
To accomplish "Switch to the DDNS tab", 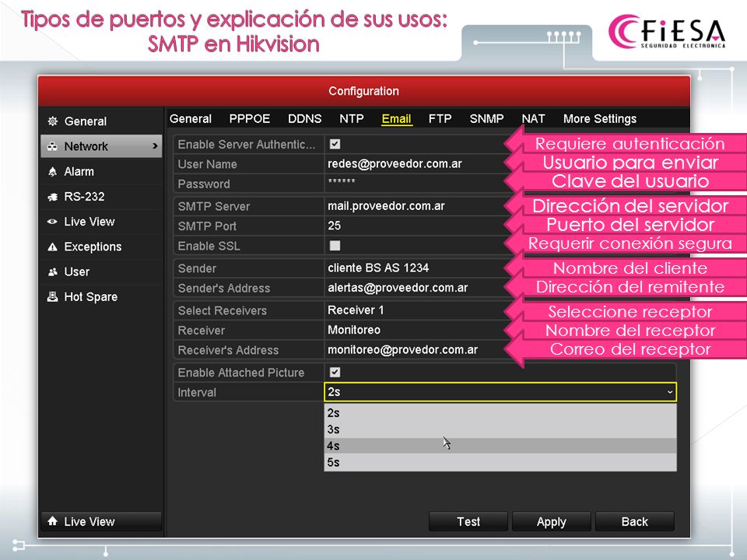I will (305, 118).
